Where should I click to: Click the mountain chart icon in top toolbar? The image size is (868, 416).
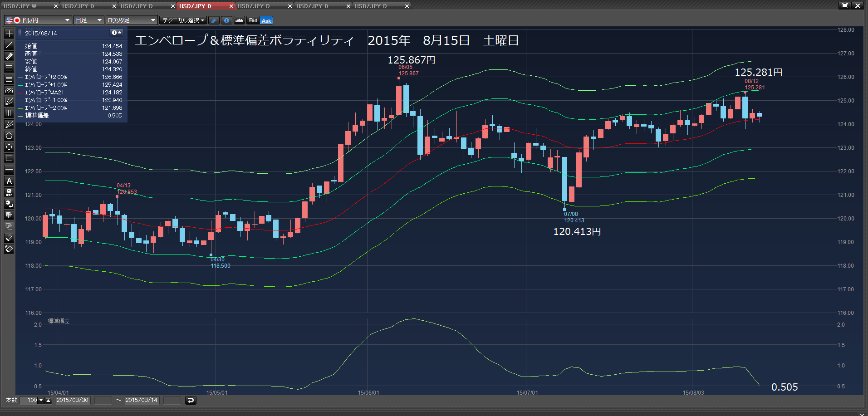[239, 20]
